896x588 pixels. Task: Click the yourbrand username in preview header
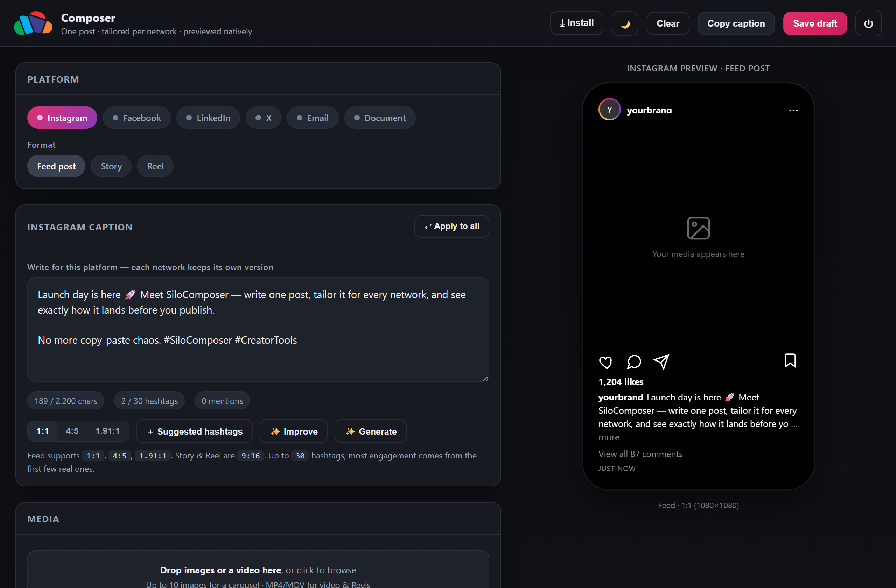649,110
